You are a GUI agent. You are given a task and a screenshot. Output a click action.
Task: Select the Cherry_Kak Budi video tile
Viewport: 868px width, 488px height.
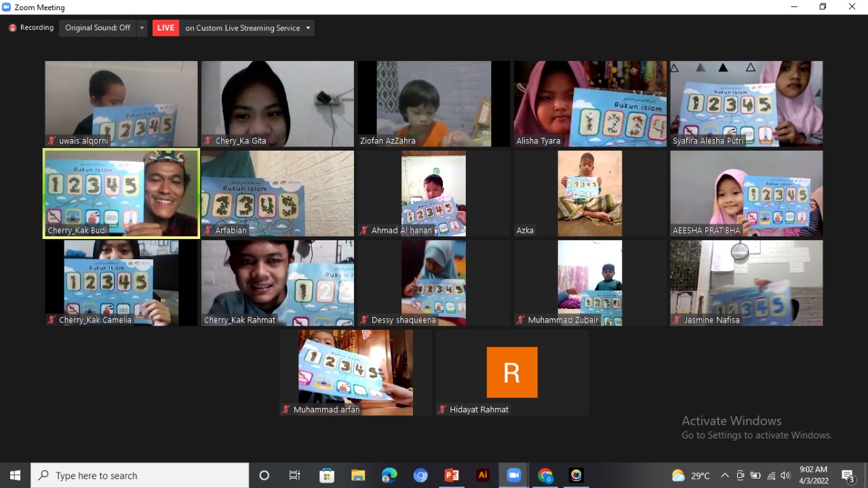[121, 193]
